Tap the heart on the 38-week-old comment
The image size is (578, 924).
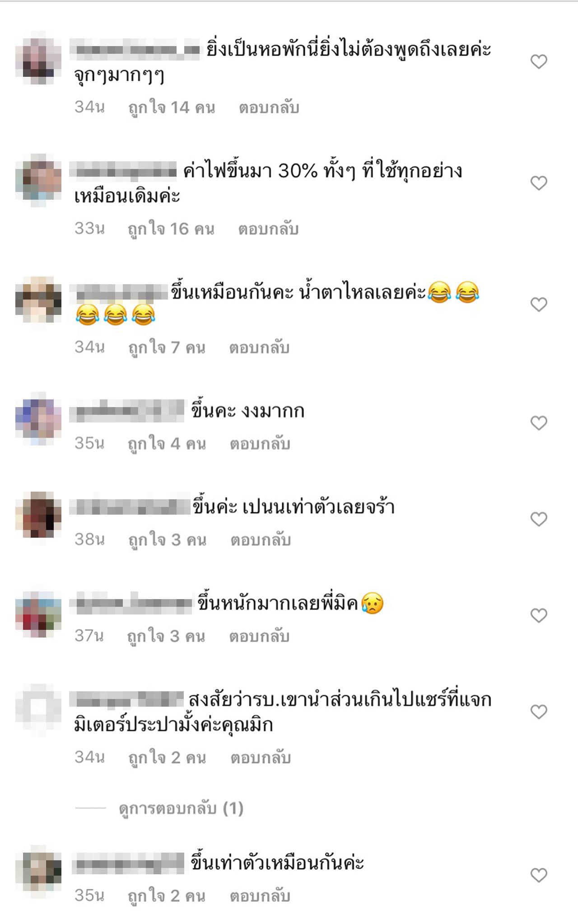[x=538, y=519]
